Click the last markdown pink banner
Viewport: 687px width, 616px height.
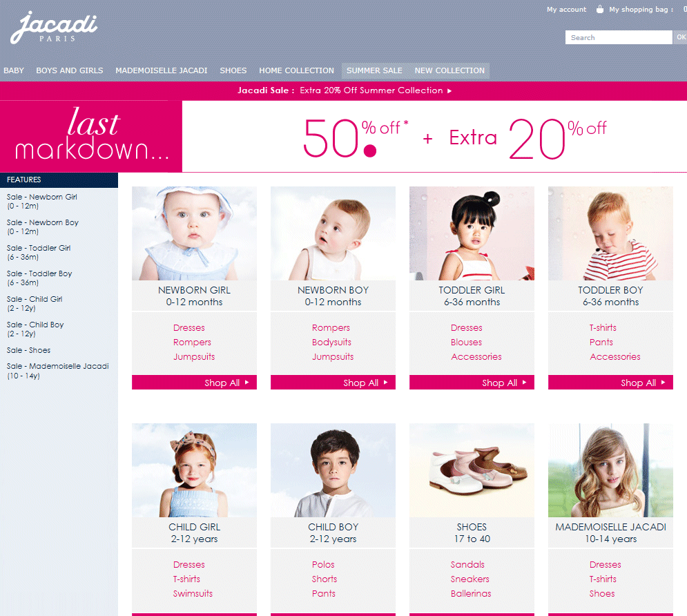pyautogui.click(x=90, y=136)
